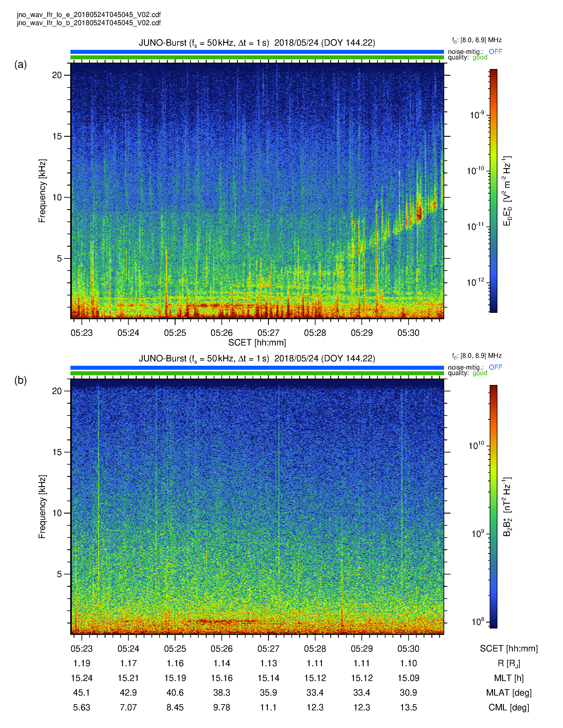The width and height of the screenshot is (563, 728).
Task: Click the 'good' quality status in panel (b)
Action: click(x=480, y=373)
